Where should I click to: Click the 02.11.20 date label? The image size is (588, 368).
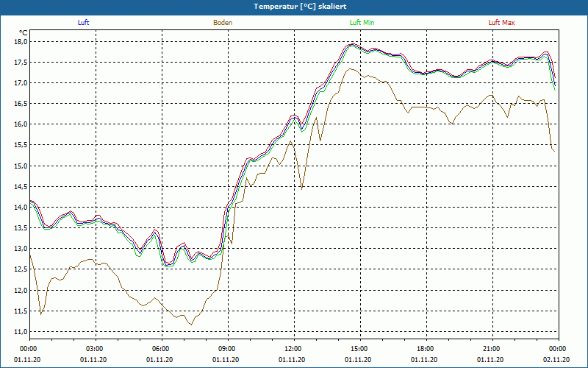click(x=556, y=360)
